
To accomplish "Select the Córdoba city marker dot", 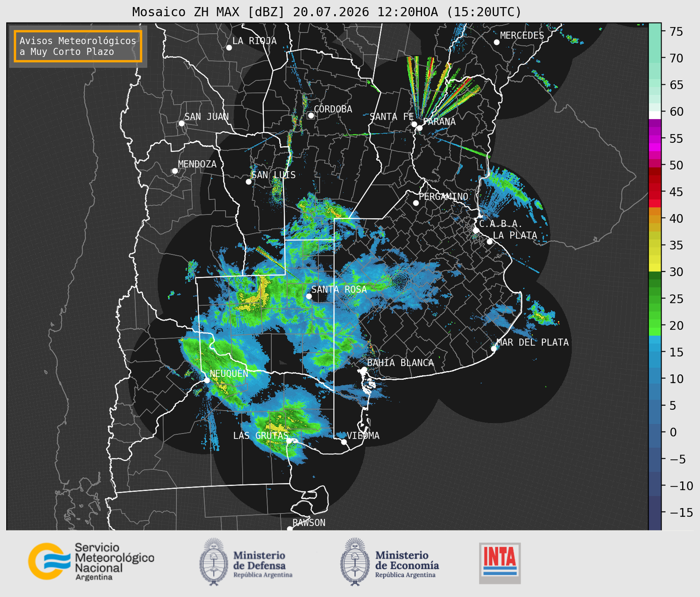I will coord(311,115).
